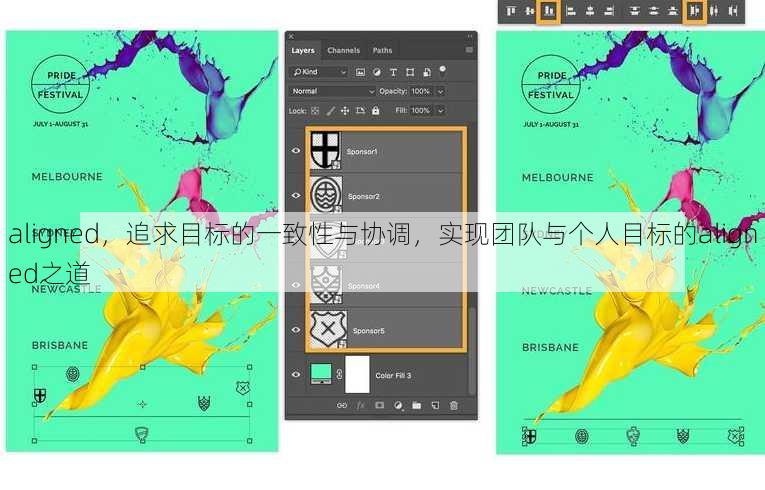Click the Align horizontal centers icon
This screenshot has width=765, height=490.
590,11
